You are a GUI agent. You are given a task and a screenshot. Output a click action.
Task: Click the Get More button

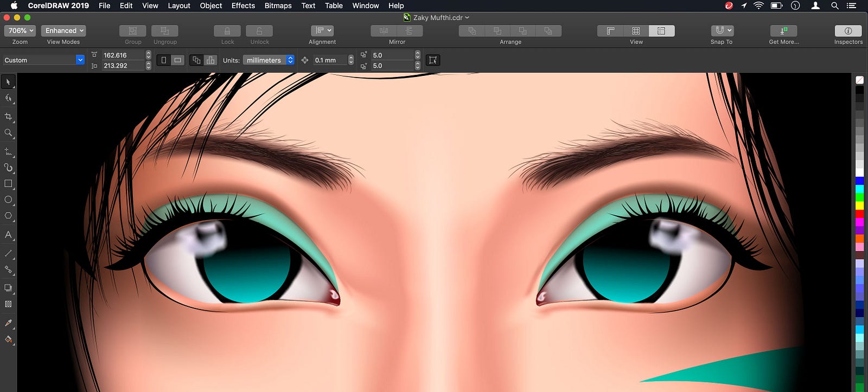(783, 31)
